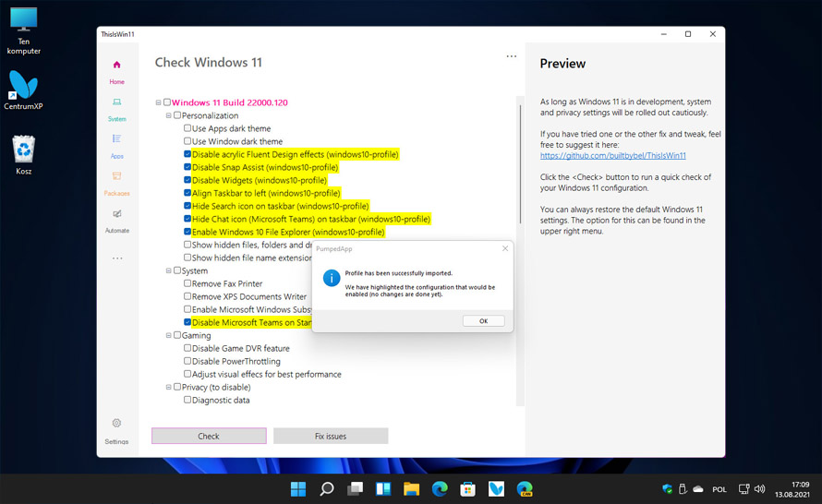Check Diagnostic data option
Image resolution: width=822 pixels, height=504 pixels.
coord(187,400)
